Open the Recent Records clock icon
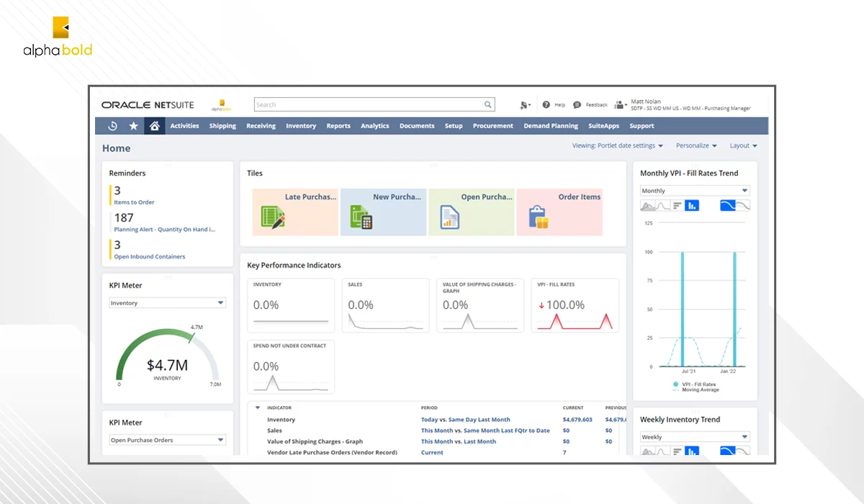The height and width of the screenshot is (504, 864). click(112, 126)
